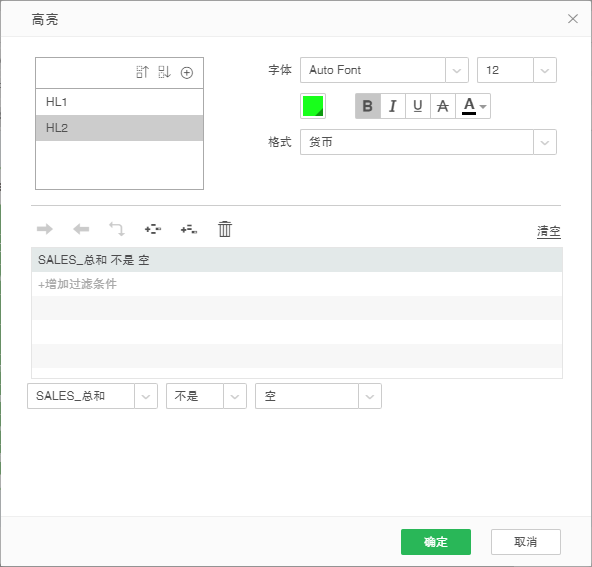Image resolution: width=592 pixels, height=567 pixels.
Task: Select the HL2 highlight item
Action: point(119,128)
